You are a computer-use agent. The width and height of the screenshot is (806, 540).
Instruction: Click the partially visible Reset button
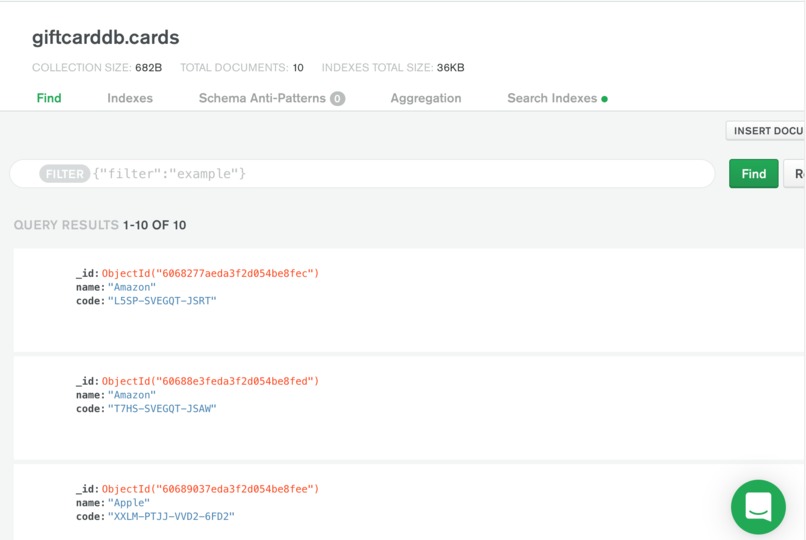(795, 174)
